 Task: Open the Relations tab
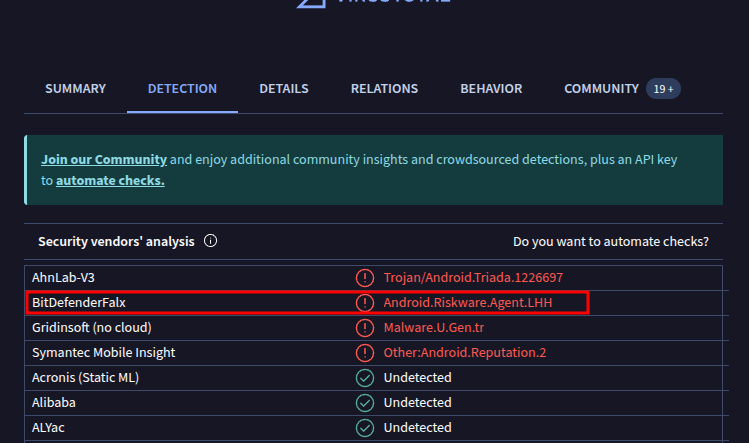coord(384,89)
